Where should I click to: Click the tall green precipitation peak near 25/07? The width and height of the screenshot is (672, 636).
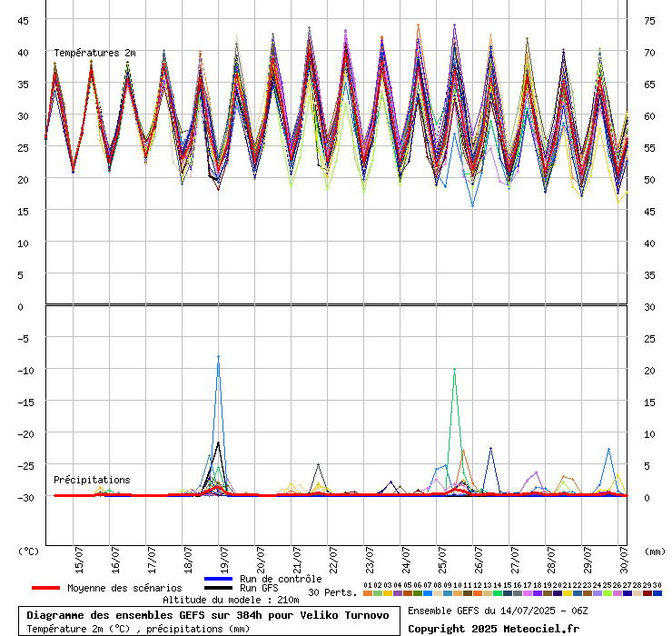(454, 371)
